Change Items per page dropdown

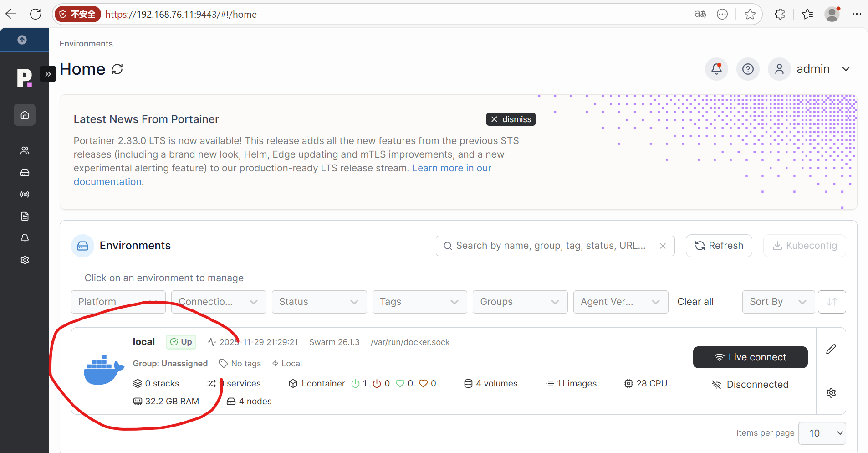pos(822,433)
